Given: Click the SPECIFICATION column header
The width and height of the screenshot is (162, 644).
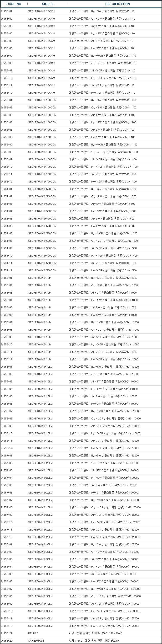Looking at the screenshot, I should pos(117,4).
